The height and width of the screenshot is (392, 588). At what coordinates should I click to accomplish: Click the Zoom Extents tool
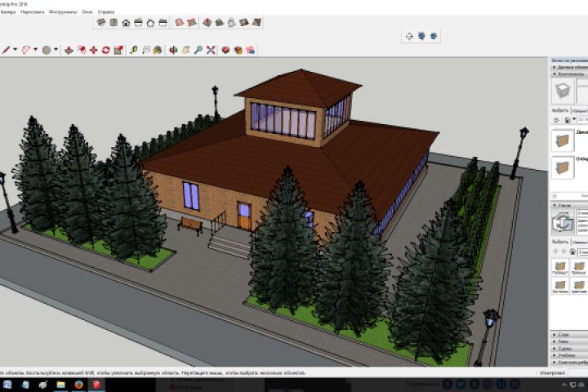click(x=210, y=50)
